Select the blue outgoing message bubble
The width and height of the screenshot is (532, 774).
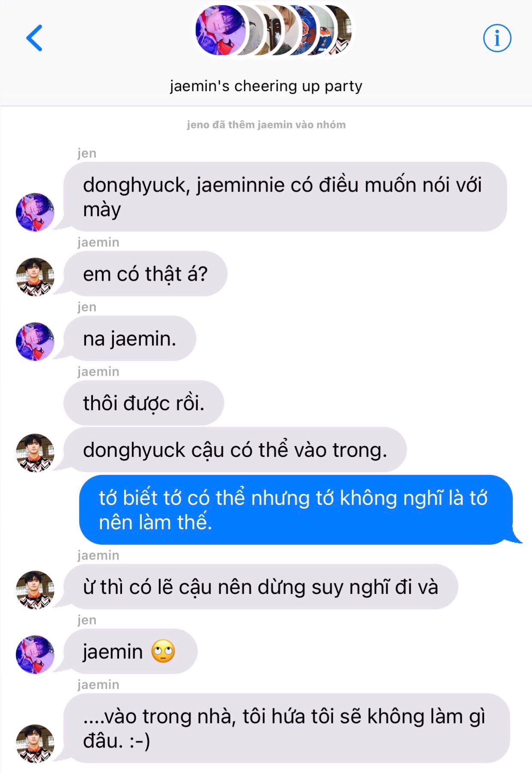(x=296, y=510)
